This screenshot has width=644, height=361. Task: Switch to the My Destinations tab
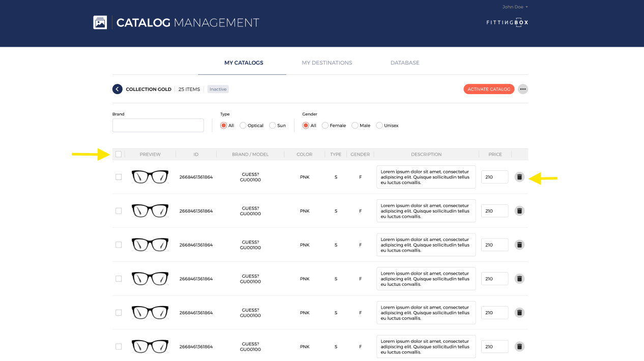tap(327, 63)
